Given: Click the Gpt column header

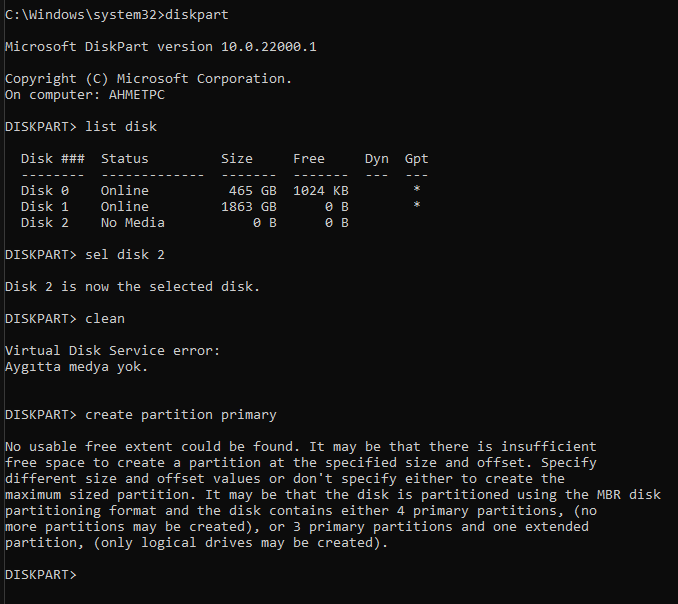Looking at the screenshot, I should [416, 159].
